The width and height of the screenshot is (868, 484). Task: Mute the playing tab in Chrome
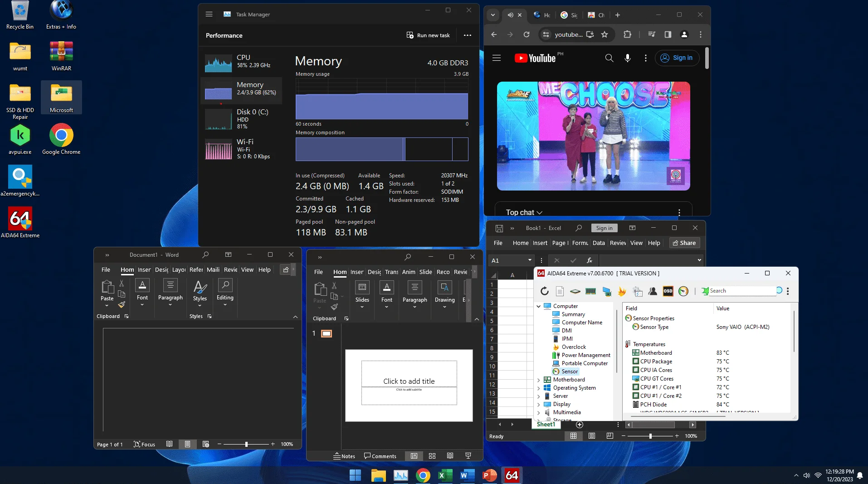(511, 15)
